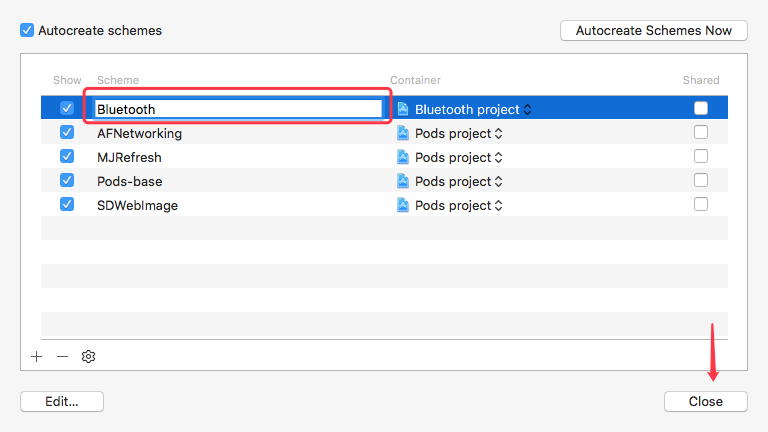Image resolution: width=768 pixels, height=432 pixels.
Task: Open the gear settings menu
Action: [88, 356]
